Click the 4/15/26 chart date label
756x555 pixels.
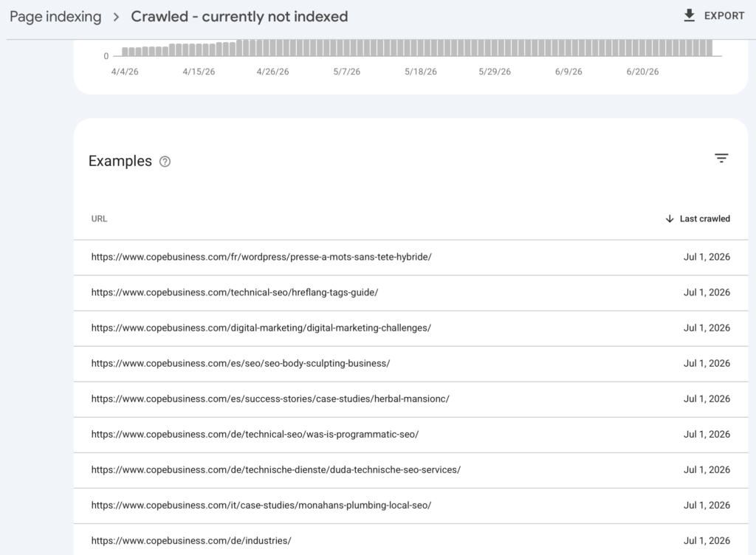pyautogui.click(x=199, y=72)
